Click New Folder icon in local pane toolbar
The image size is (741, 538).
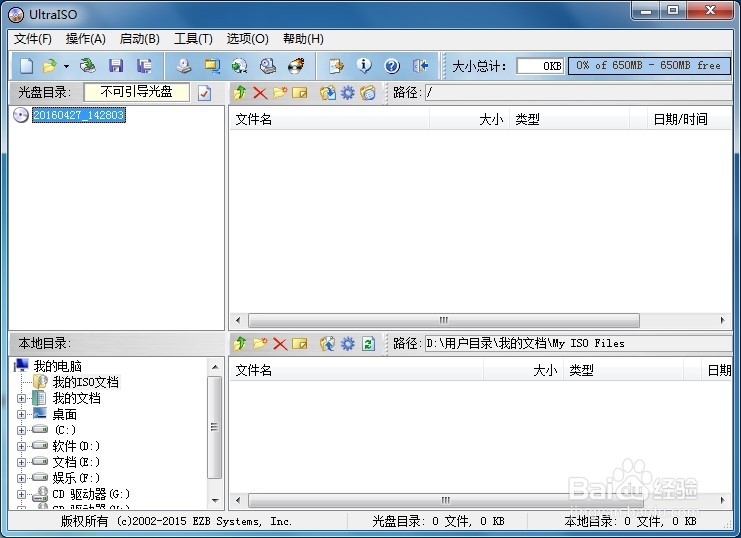pyautogui.click(x=260, y=344)
